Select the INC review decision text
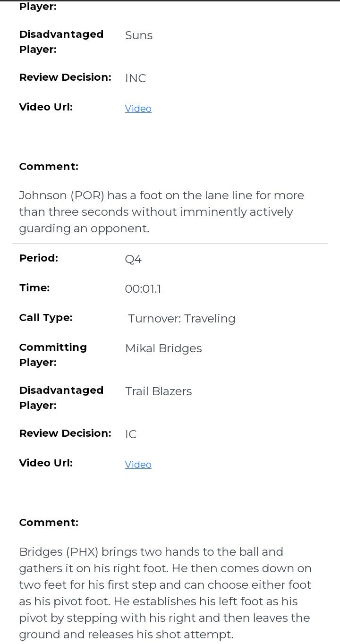340x644 pixels. tap(136, 78)
